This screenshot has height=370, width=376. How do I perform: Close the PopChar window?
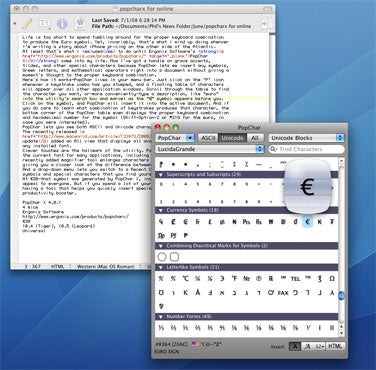[x=158, y=127]
